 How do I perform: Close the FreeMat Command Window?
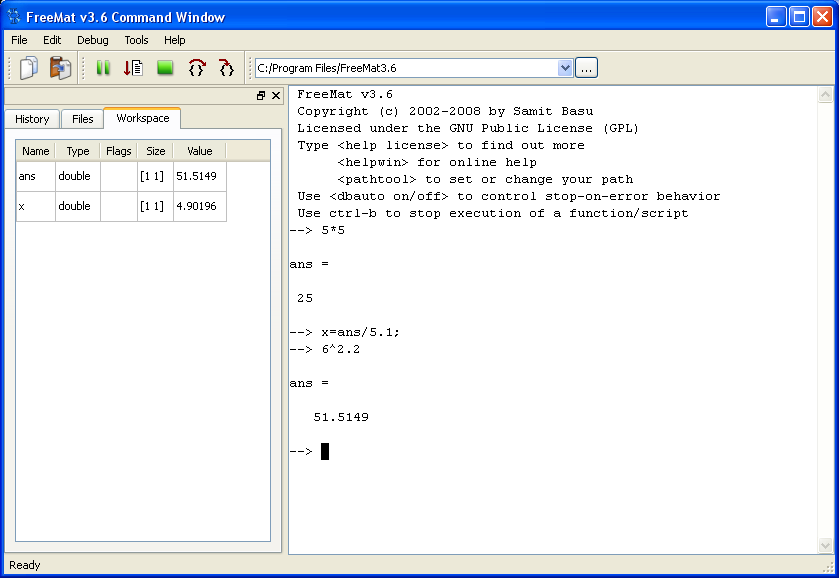pos(822,17)
